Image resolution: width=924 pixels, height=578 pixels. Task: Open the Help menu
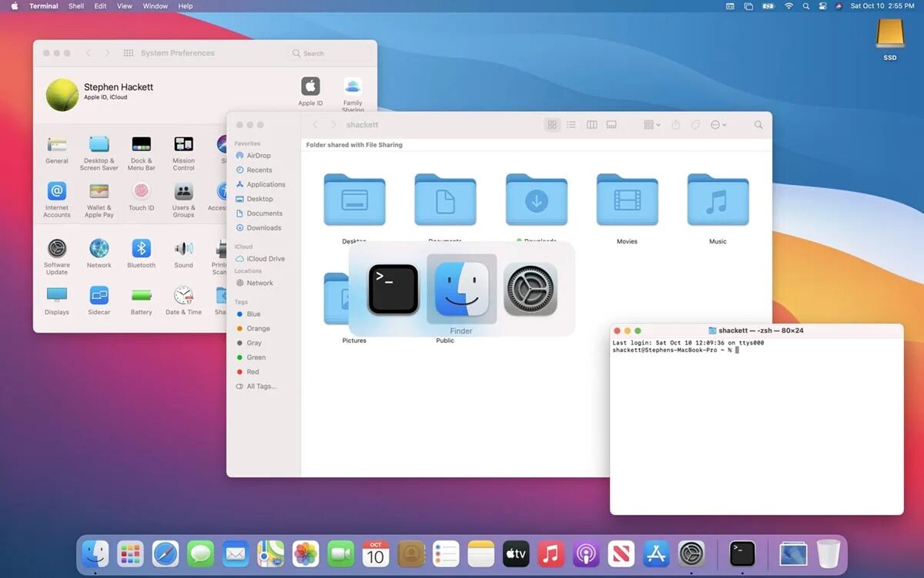186,6
